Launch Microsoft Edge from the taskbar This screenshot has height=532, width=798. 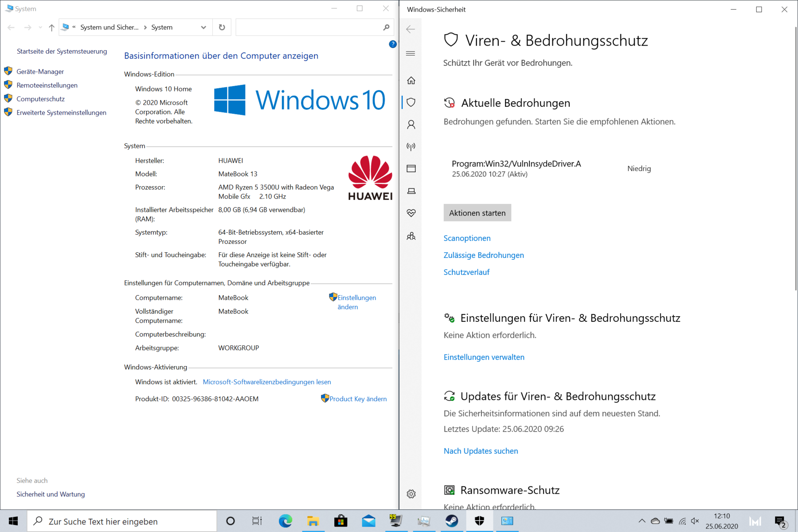(286, 521)
